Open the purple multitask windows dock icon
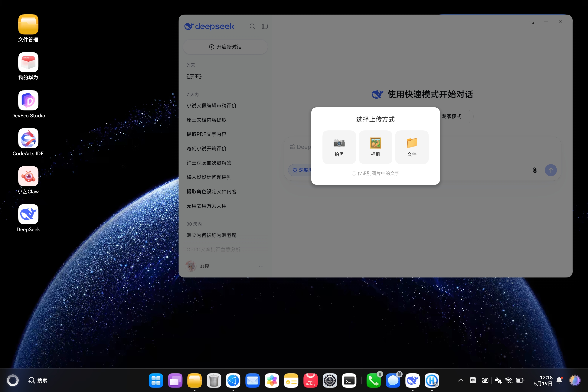Viewport: 588px width, 392px height. [x=175, y=380]
